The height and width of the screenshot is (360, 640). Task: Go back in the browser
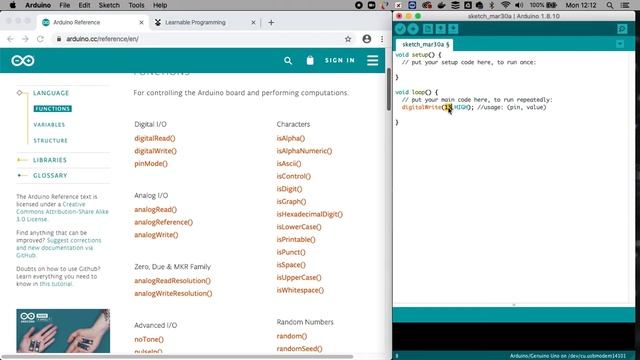(x=10, y=39)
